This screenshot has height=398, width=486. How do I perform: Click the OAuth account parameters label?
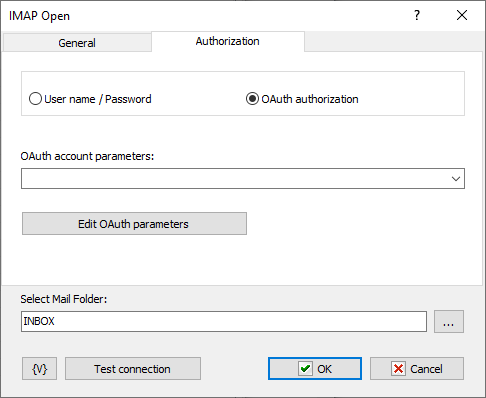click(87, 156)
